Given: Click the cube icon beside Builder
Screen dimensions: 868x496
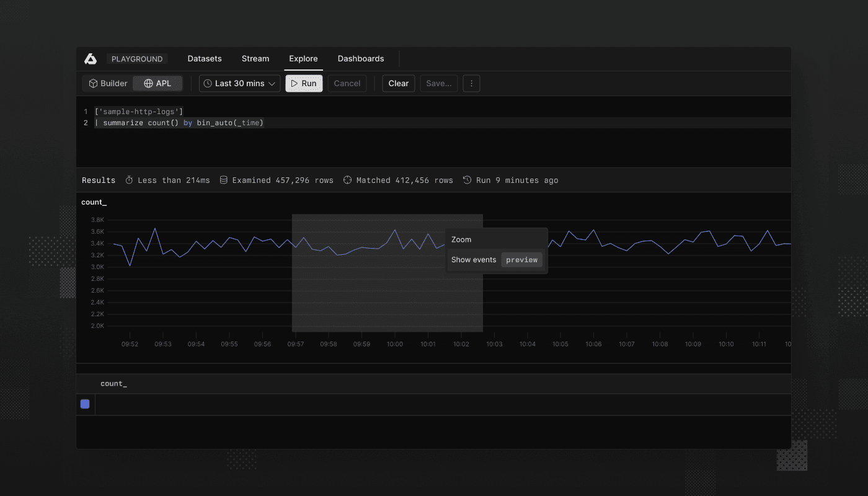Looking at the screenshot, I should (x=94, y=83).
